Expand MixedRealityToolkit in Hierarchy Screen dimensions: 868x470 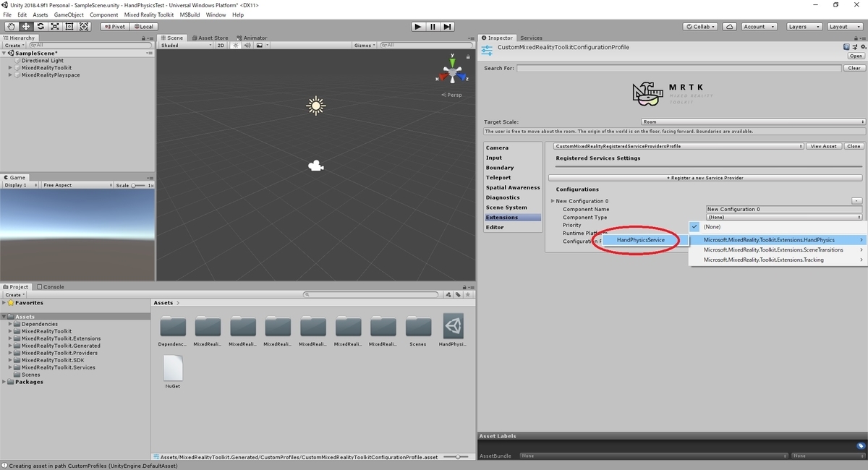point(11,68)
